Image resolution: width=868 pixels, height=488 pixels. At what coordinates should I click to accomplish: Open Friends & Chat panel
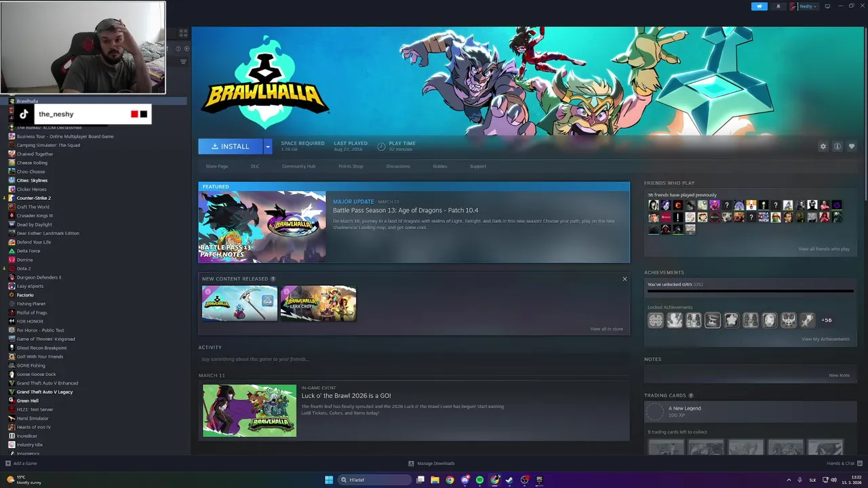[x=844, y=464]
